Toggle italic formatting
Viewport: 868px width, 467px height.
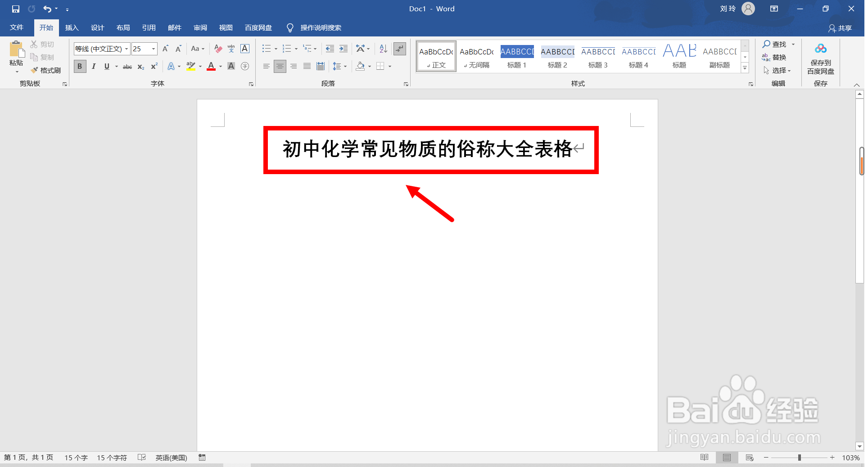[x=93, y=66]
